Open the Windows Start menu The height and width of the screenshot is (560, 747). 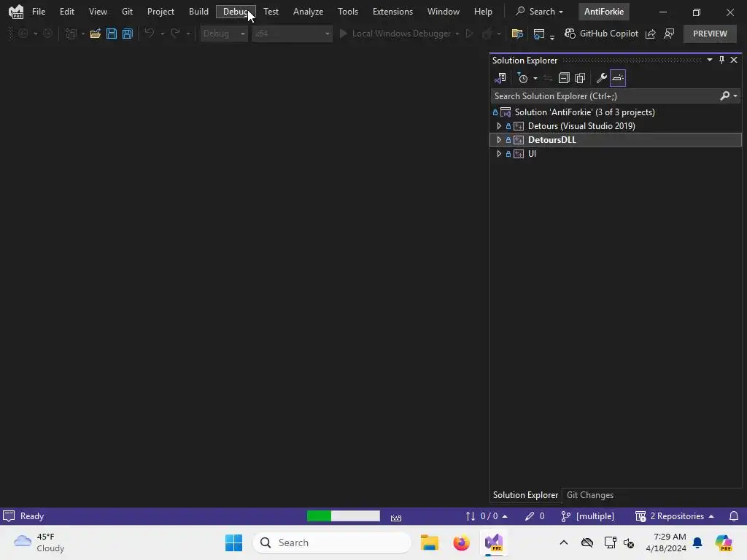(x=233, y=542)
